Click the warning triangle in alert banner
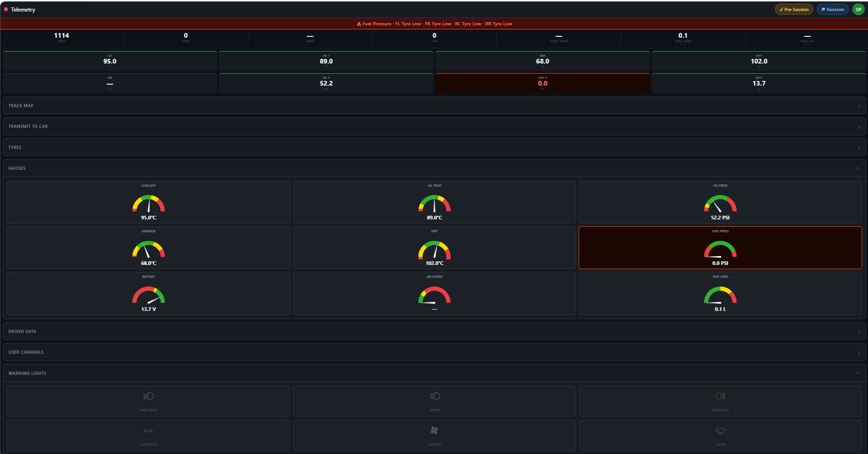This screenshot has height=454, width=868. [359, 24]
